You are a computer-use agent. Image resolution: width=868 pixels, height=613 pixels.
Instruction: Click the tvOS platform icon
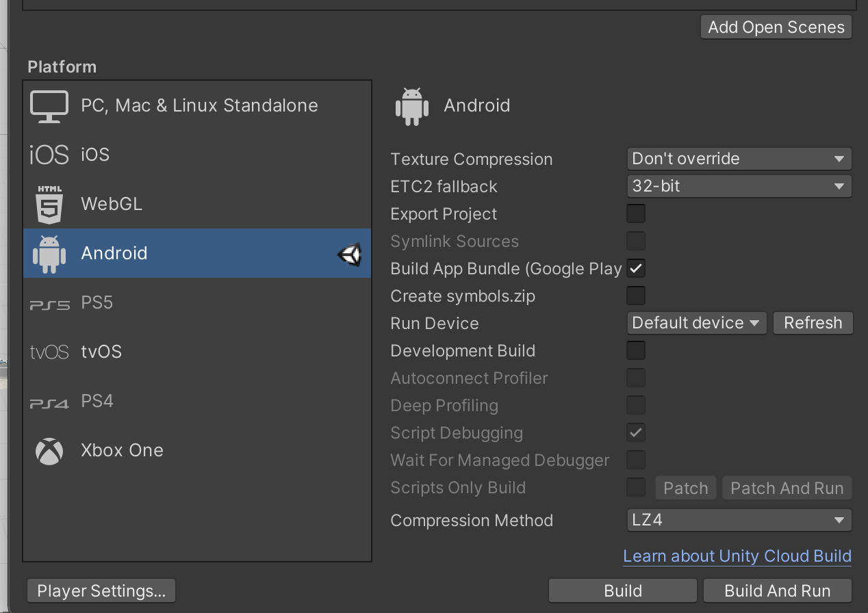pos(49,352)
